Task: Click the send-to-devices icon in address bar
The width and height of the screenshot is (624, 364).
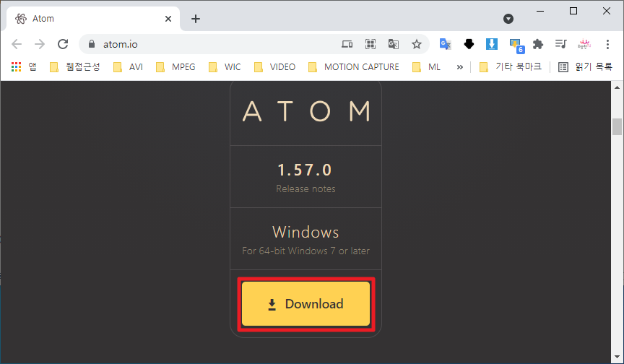Action: click(x=347, y=44)
